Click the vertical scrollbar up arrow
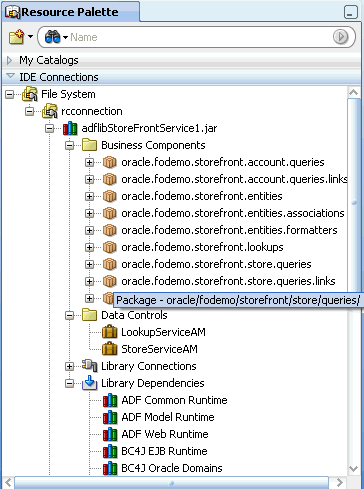The image size is (364, 489). (353, 92)
